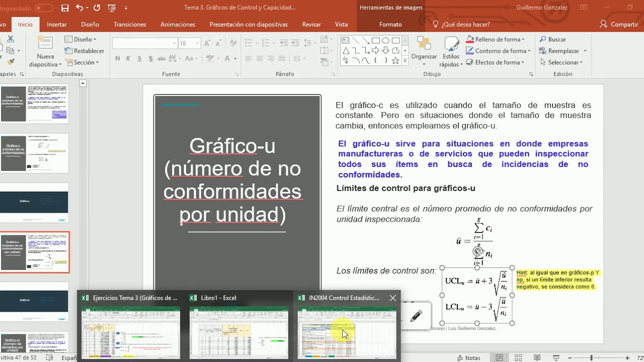Open the Sección dropdown
This screenshot has height=362, width=644.
coord(82,62)
